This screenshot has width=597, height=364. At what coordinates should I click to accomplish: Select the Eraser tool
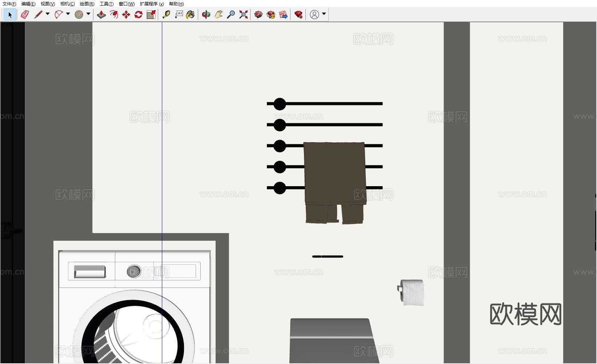tap(25, 15)
